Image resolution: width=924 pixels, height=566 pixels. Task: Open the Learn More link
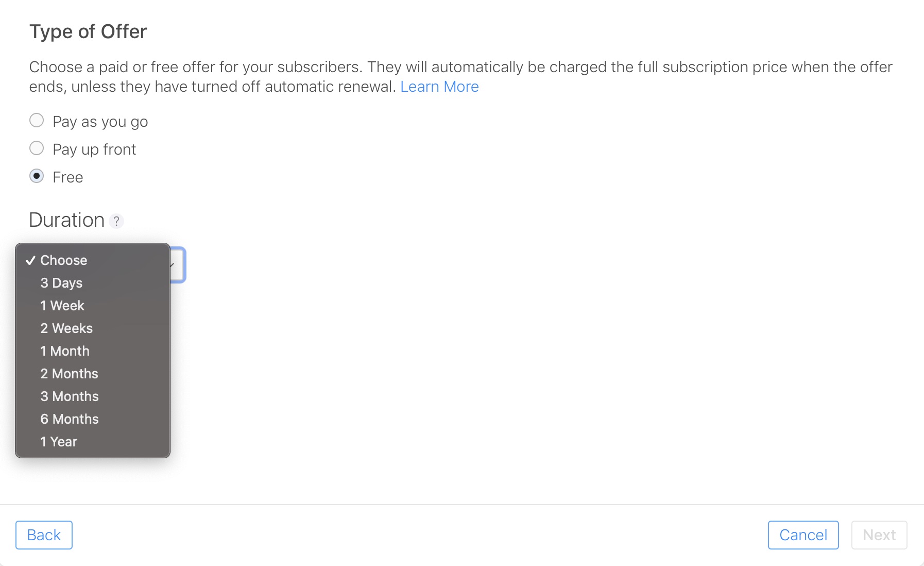pos(439,87)
